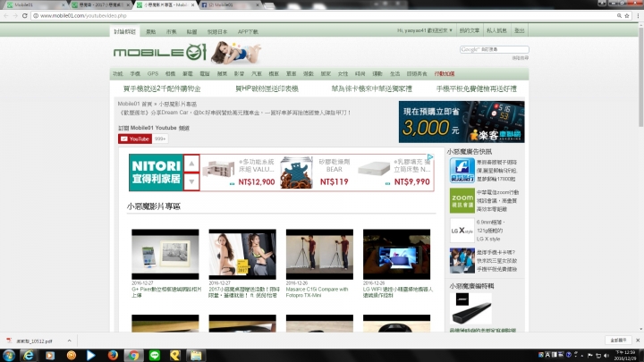The height and width of the screenshot is (362, 644).
Task: Open the LG WiFi video thumbnail
Action: (397, 254)
